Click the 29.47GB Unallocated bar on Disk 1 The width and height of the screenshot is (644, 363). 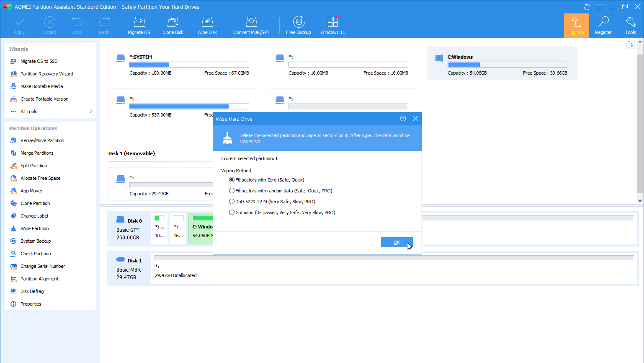point(394,258)
